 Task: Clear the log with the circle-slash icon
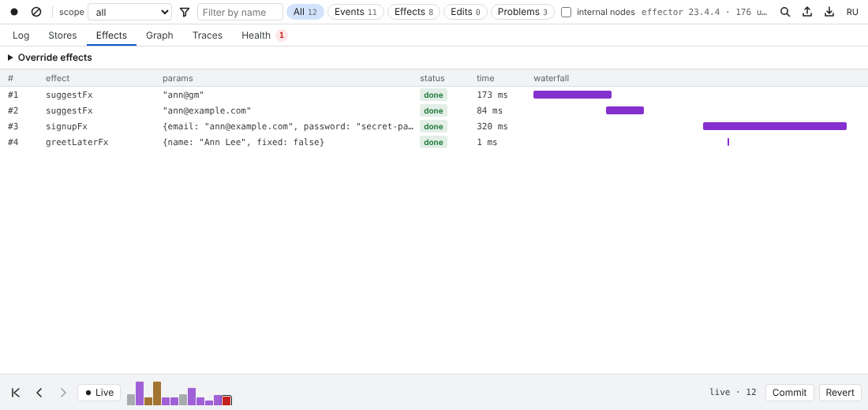36,12
